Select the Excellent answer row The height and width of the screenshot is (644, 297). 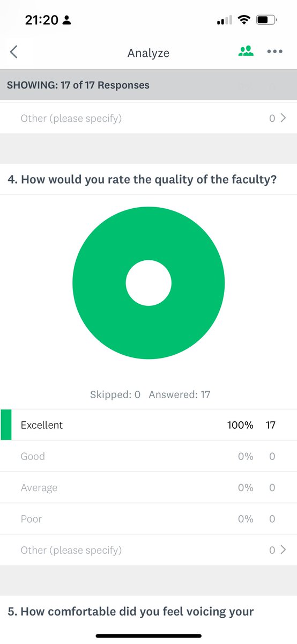(x=148, y=425)
